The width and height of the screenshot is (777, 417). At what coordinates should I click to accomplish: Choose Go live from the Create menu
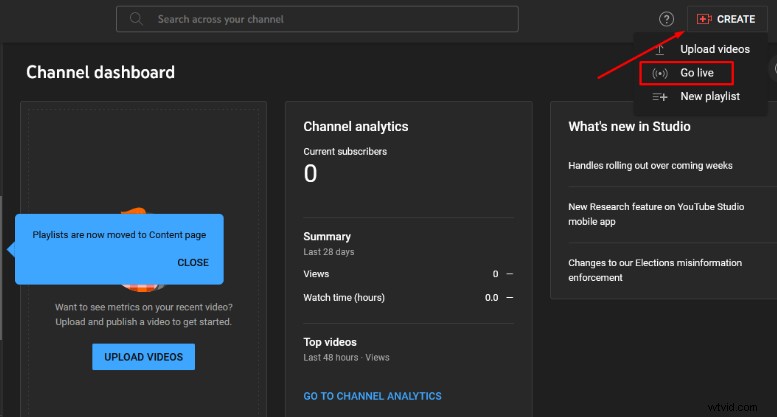click(x=697, y=73)
